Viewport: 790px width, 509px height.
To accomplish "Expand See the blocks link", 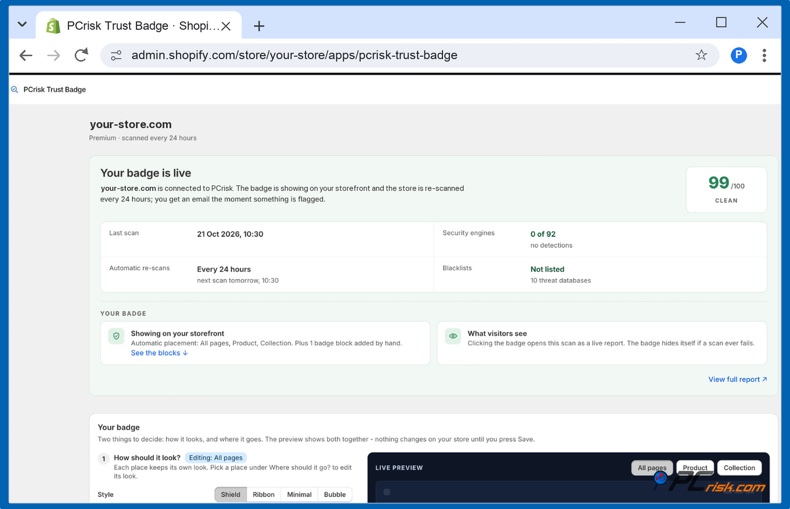I will pos(159,353).
